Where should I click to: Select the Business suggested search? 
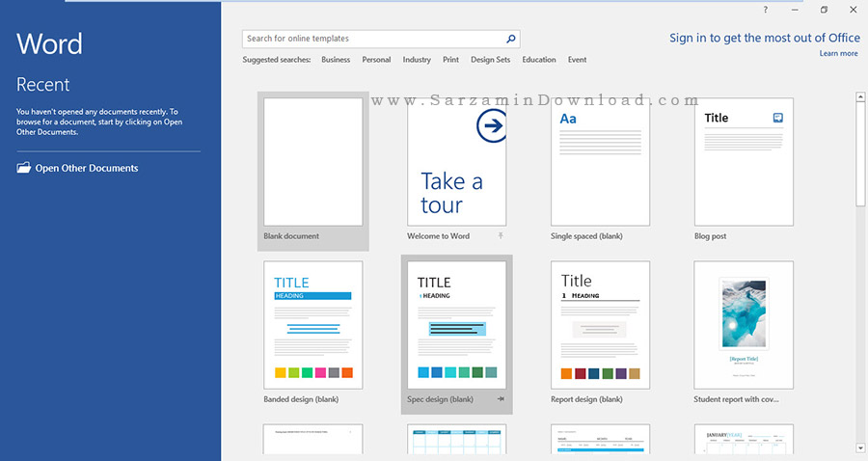coord(336,60)
